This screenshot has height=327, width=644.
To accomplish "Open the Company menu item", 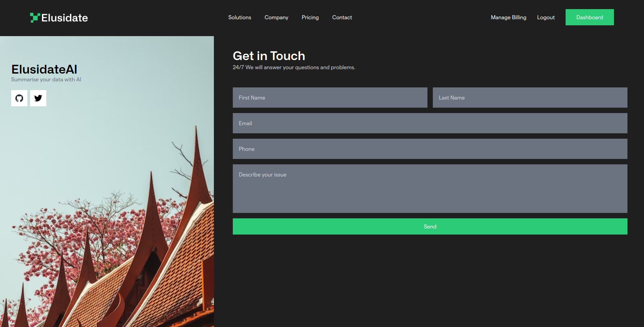I will 276,17.
